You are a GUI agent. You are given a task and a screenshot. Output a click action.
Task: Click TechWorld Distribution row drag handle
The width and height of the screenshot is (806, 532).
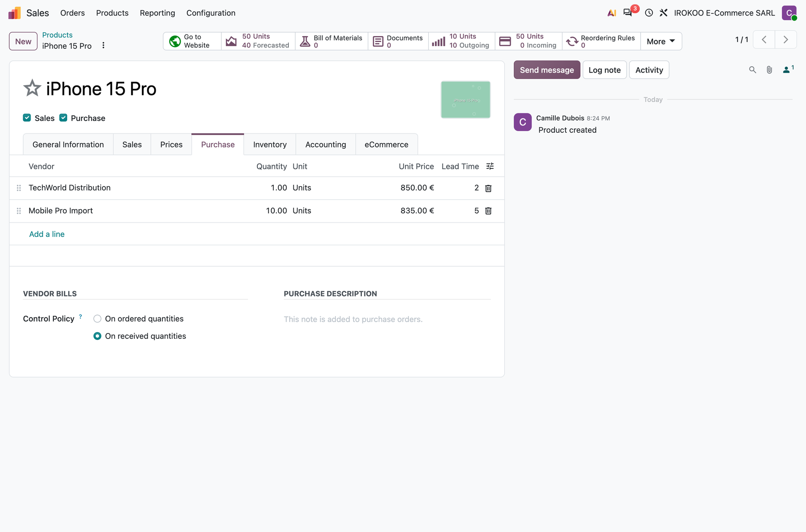[x=19, y=188]
